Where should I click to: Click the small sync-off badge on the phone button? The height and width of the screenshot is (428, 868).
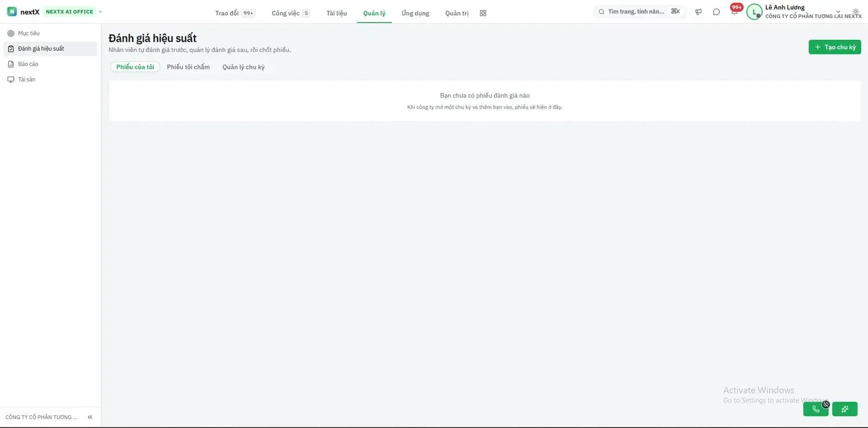[x=826, y=404]
